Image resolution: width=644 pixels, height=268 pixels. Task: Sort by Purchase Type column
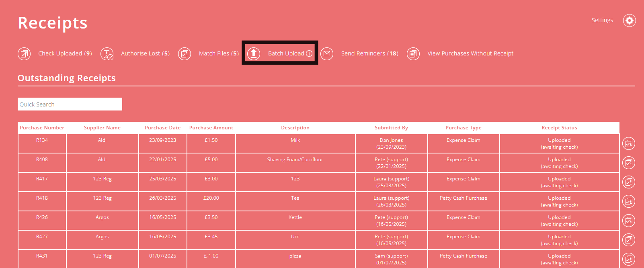tap(464, 128)
